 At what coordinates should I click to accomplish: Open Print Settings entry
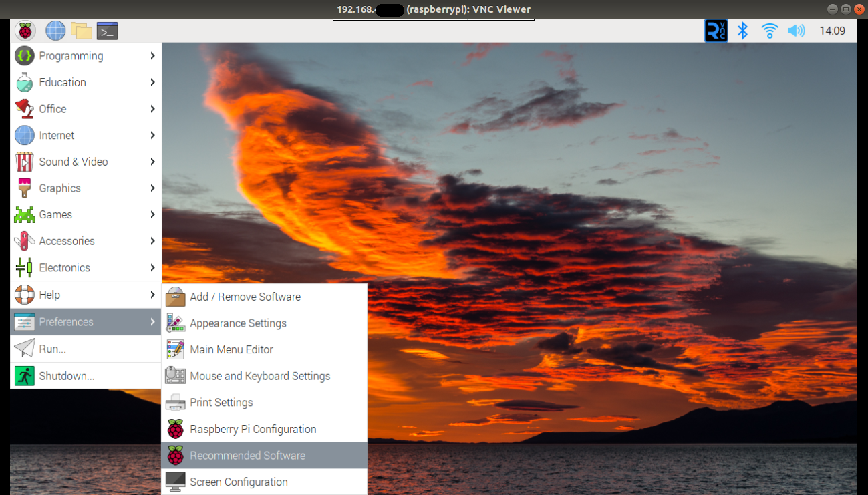tap(264, 403)
